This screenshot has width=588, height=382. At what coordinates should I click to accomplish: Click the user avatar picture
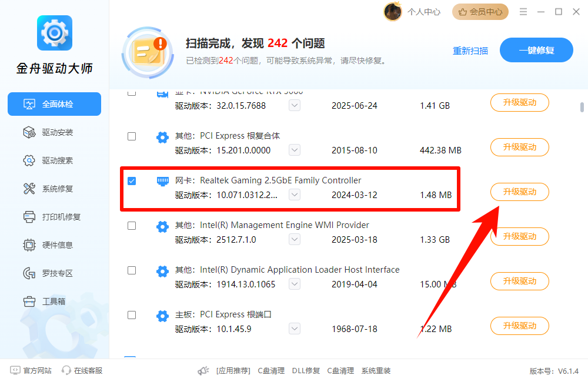pos(393,12)
